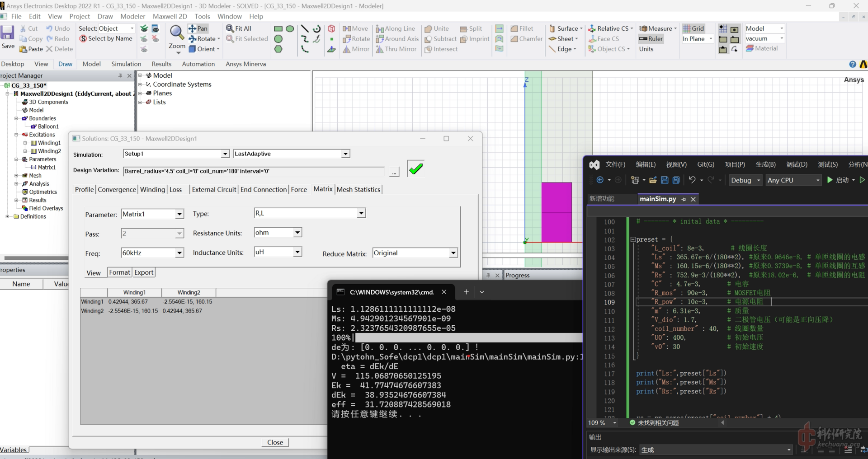Screen dimensions: 868x459
Task: Click the Move object tool
Action: (355, 28)
